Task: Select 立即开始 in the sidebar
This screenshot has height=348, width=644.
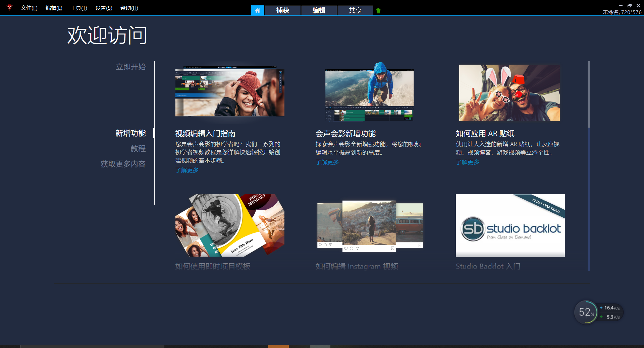Action: point(131,67)
